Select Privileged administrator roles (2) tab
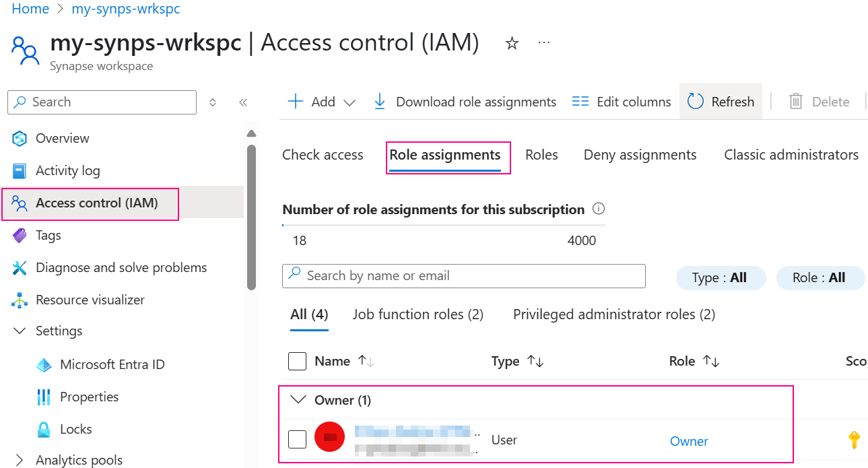Image resolution: width=868 pixels, height=468 pixels. [x=614, y=314]
